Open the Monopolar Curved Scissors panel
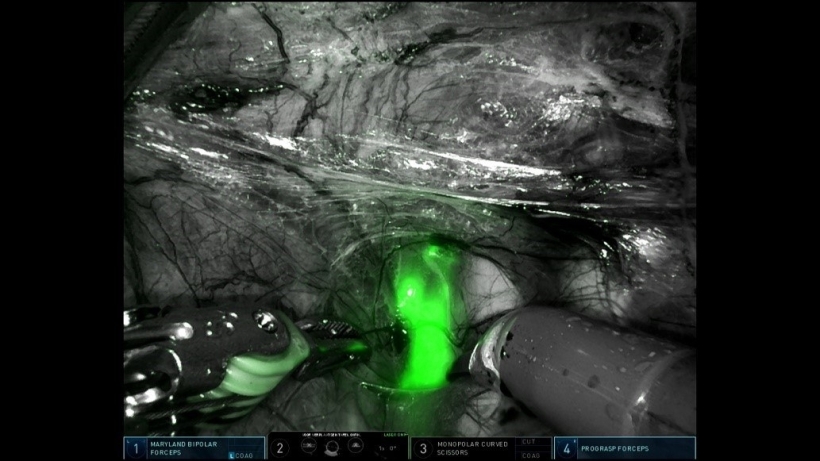The image size is (820, 461). tap(474, 447)
